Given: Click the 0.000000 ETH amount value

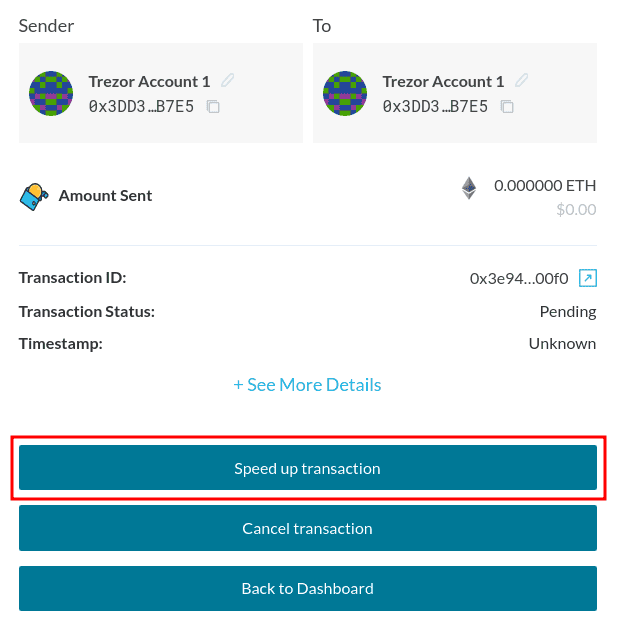Looking at the screenshot, I should click(x=545, y=186).
